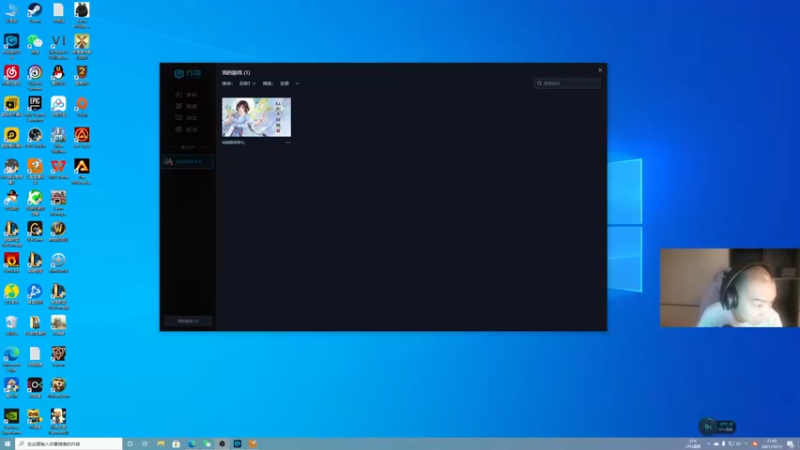The image size is (800, 450).
Task: Launch the Epic Games Launcher shortcut
Action: click(35, 109)
